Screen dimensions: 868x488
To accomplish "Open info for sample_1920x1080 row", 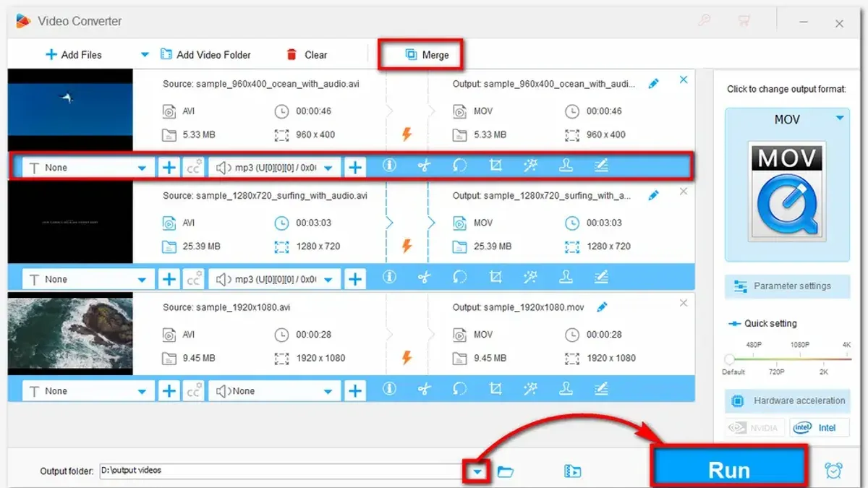I will [389, 390].
